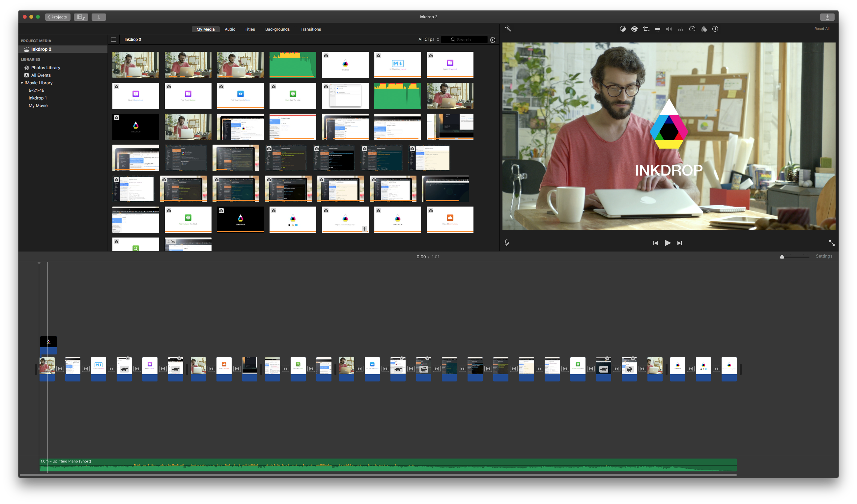The height and width of the screenshot is (504, 857).
Task: Click the Photos Library icon
Action: pyautogui.click(x=27, y=68)
